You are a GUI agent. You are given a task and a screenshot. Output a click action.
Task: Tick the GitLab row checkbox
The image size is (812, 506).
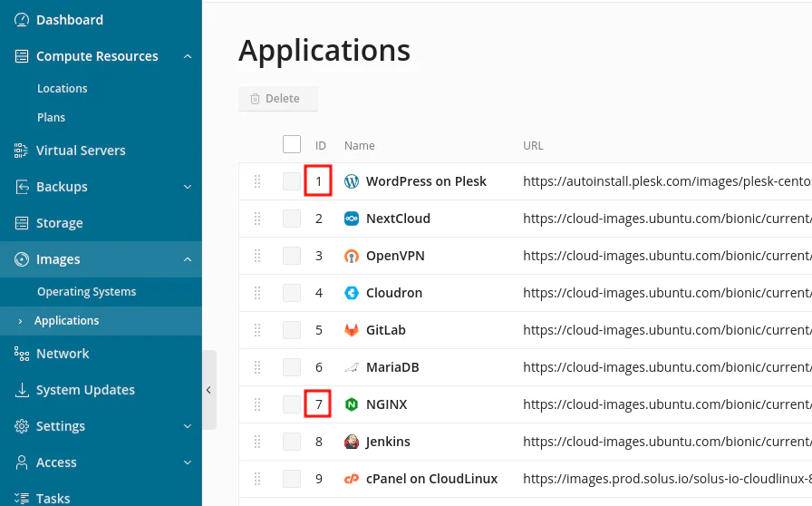(292, 330)
